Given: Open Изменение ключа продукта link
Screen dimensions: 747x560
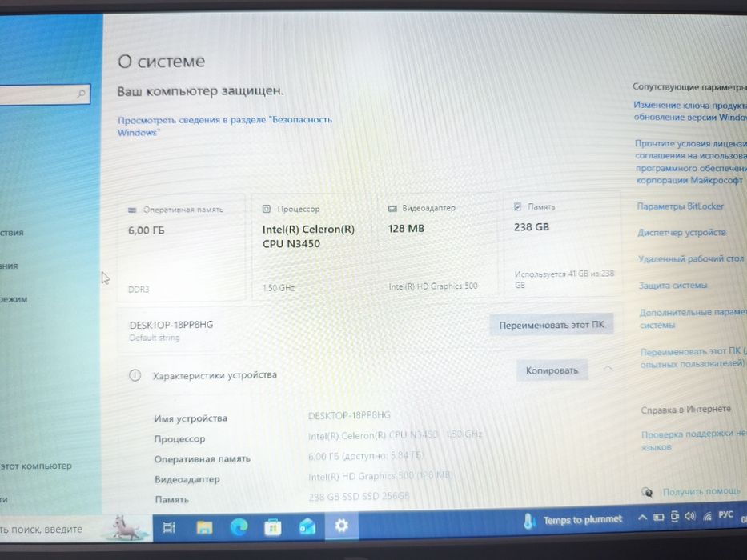Looking at the screenshot, I should 690,111.
